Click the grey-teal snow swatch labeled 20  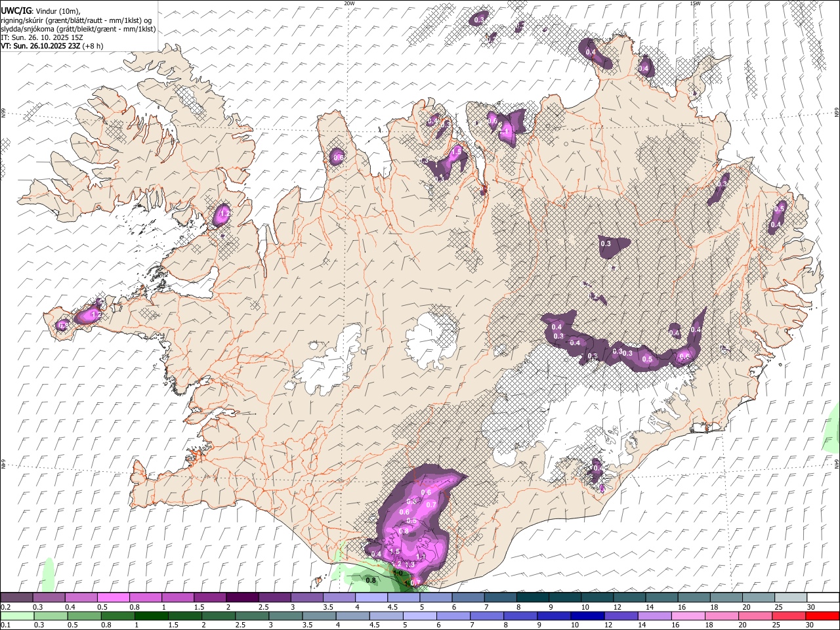pyautogui.click(x=758, y=598)
